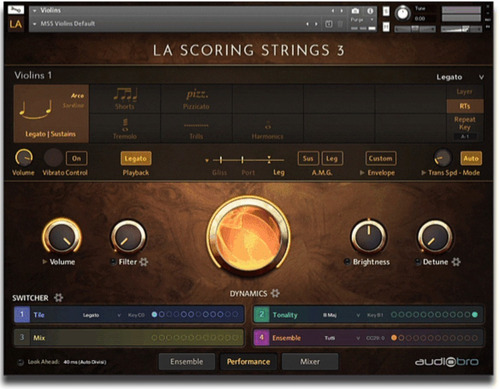Enable the Filter power toggle
500x389 pixels.
pyautogui.click(x=114, y=262)
